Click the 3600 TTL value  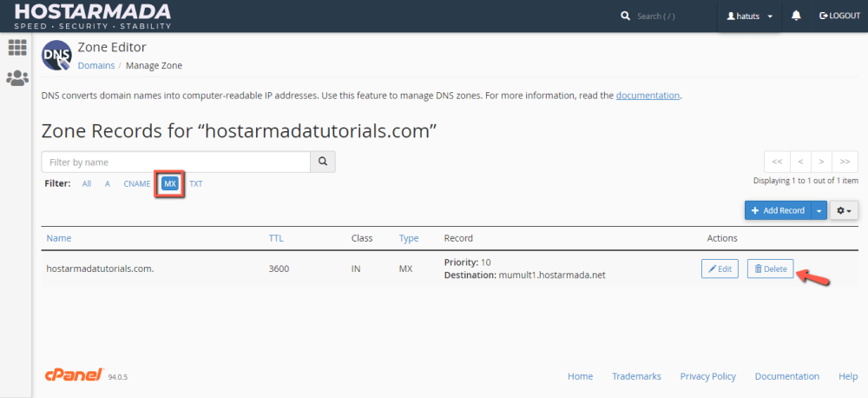(279, 269)
